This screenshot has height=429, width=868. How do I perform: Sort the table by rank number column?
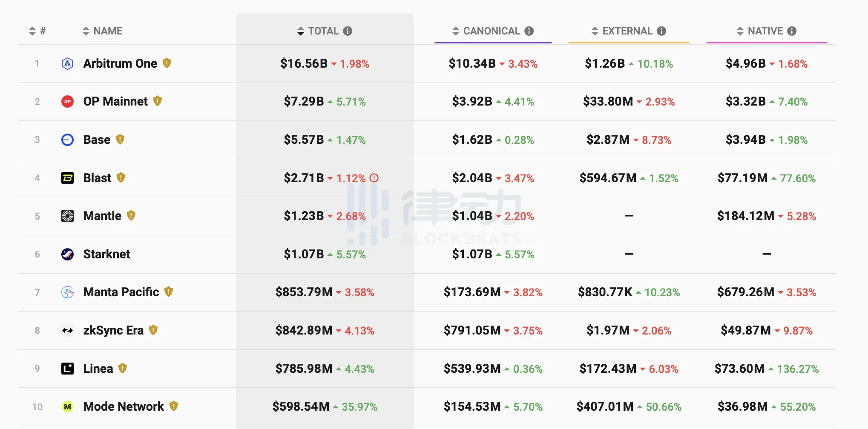pos(37,31)
